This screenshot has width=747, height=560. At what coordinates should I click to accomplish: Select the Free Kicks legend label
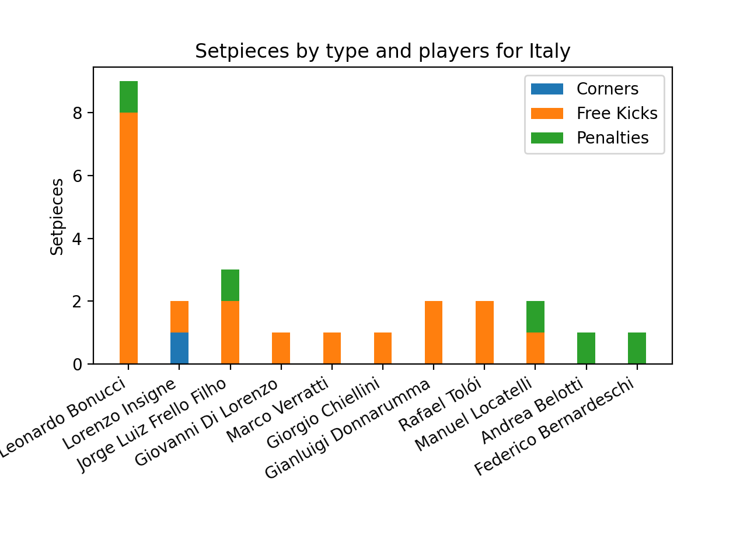coord(617,114)
